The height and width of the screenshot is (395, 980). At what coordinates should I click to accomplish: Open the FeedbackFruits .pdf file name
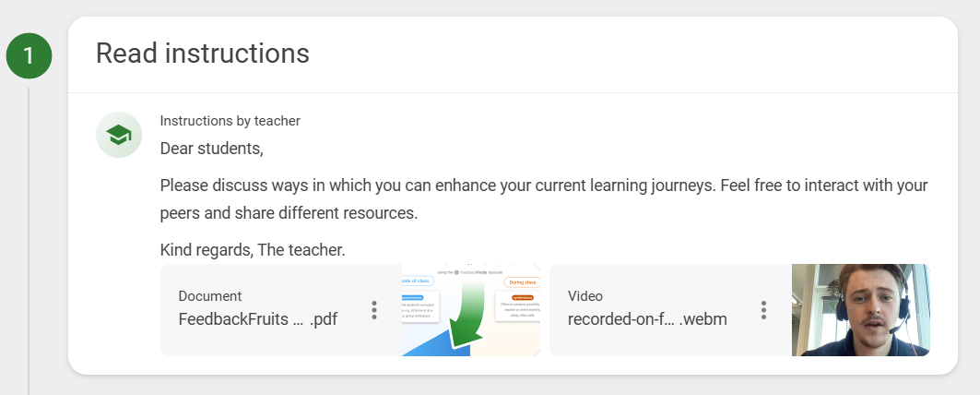click(258, 320)
